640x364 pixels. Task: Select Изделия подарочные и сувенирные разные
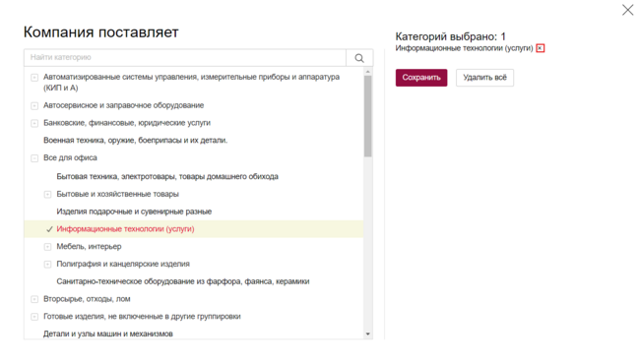click(134, 212)
